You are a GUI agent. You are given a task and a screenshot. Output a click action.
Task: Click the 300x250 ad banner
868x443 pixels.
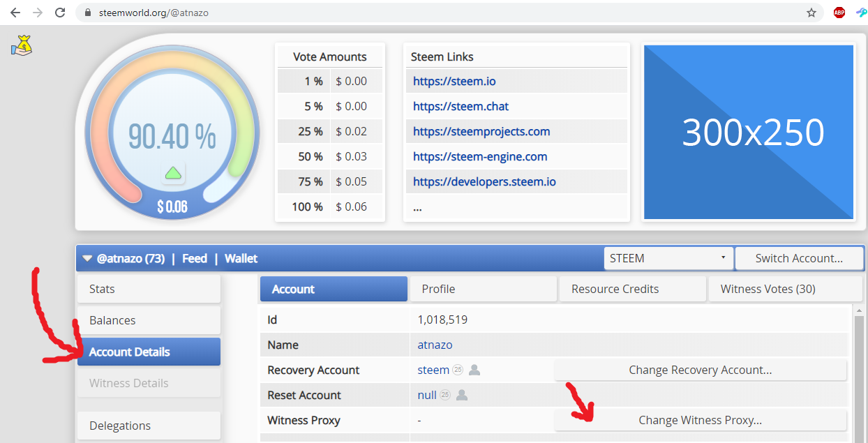[x=749, y=132]
